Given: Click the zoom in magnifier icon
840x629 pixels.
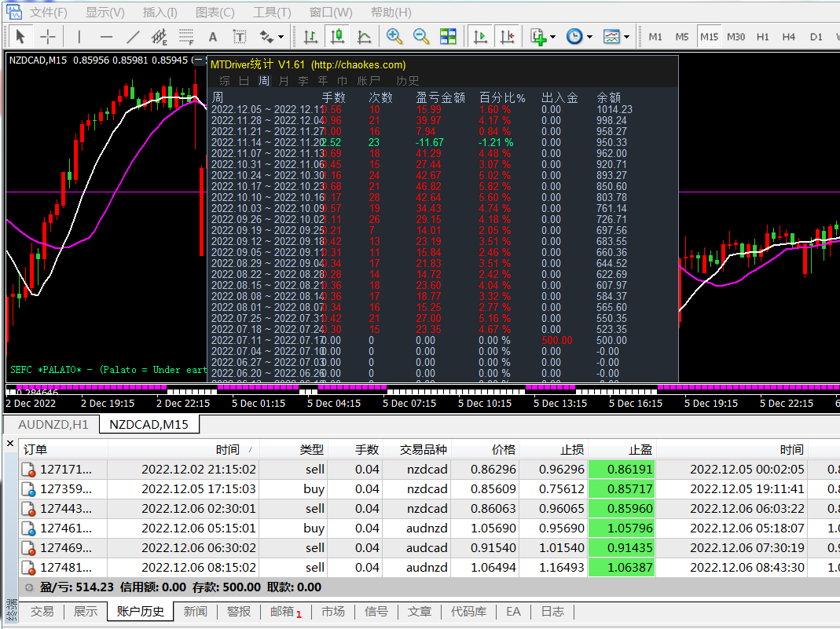Looking at the screenshot, I should pyautogui.click(x=394, y=37).
